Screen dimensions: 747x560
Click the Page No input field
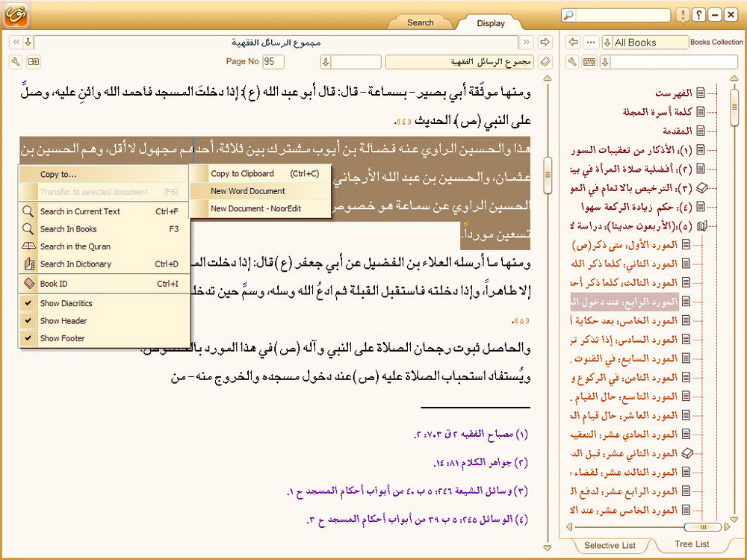click(x=273, y=61)
